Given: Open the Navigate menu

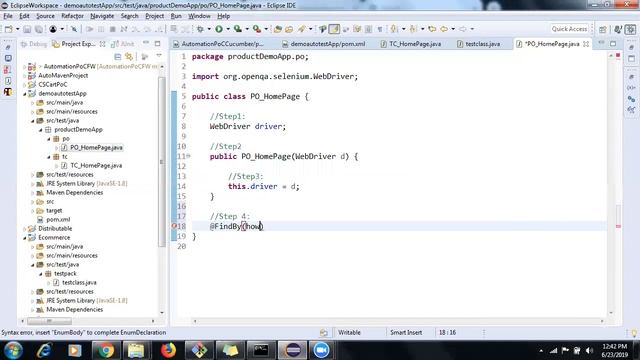Looking at the screenshot, I should pyautogui.click(x=102, y=16).
